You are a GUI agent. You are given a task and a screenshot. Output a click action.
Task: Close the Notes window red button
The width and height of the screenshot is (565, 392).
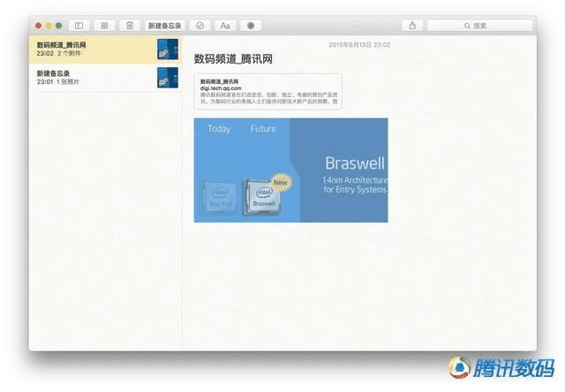38,26
